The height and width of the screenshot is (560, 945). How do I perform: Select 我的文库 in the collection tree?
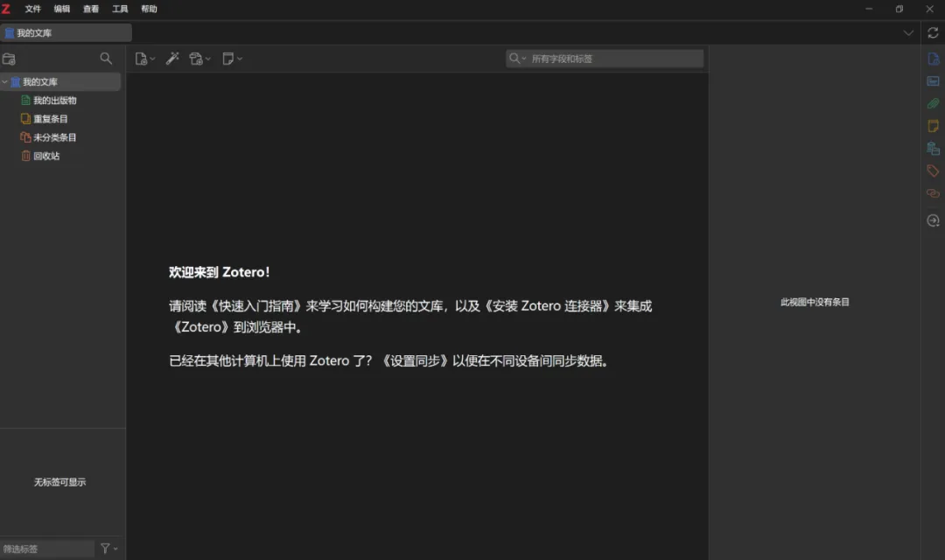click(60, 81)
